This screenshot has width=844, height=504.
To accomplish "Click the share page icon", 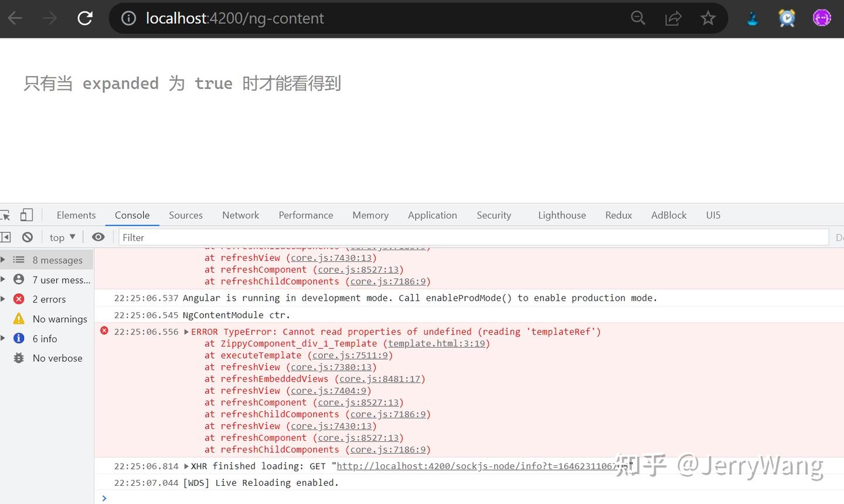I will pyautogui.click(x=673, y=18).
